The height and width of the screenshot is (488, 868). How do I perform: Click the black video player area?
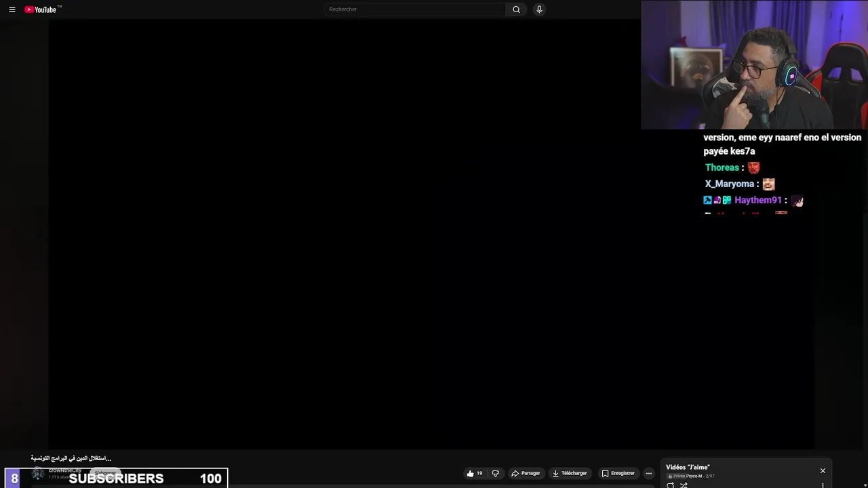pos(431,234)
